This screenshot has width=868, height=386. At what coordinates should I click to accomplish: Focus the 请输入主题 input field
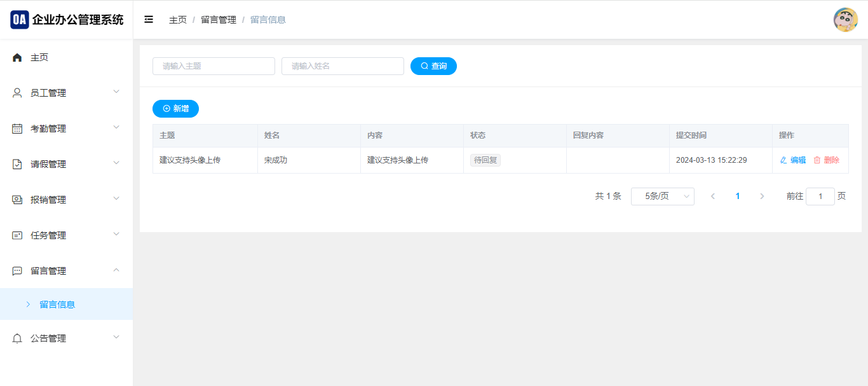[x=214, y=66]
